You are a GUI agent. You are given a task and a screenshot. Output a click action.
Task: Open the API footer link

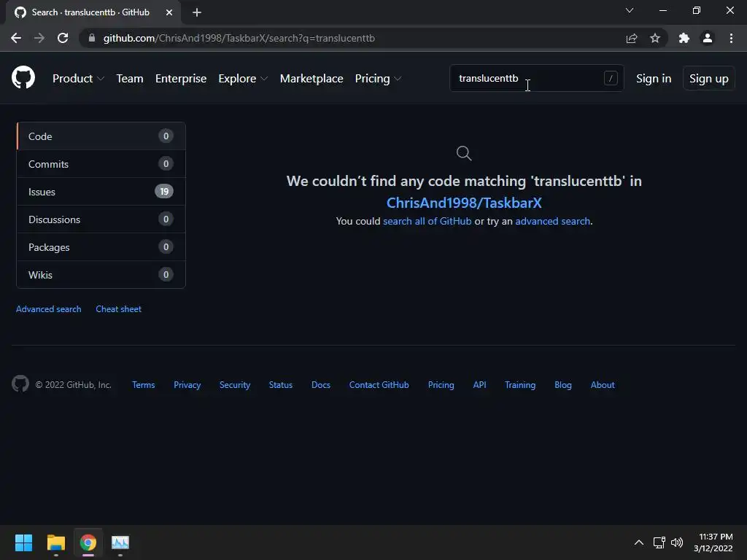pyautogui.click(x=480, y=385)
